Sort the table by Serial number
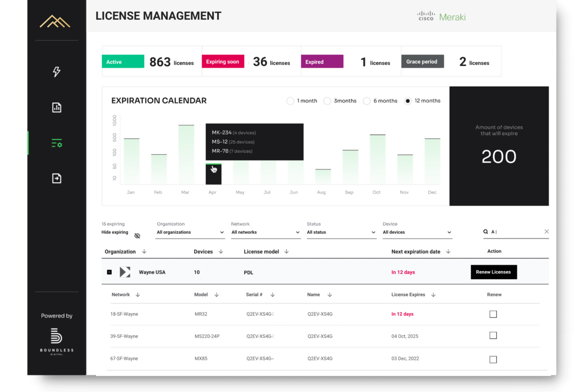Image resolution: width=588 pixels, height=392 pixels. click(272, 294)
